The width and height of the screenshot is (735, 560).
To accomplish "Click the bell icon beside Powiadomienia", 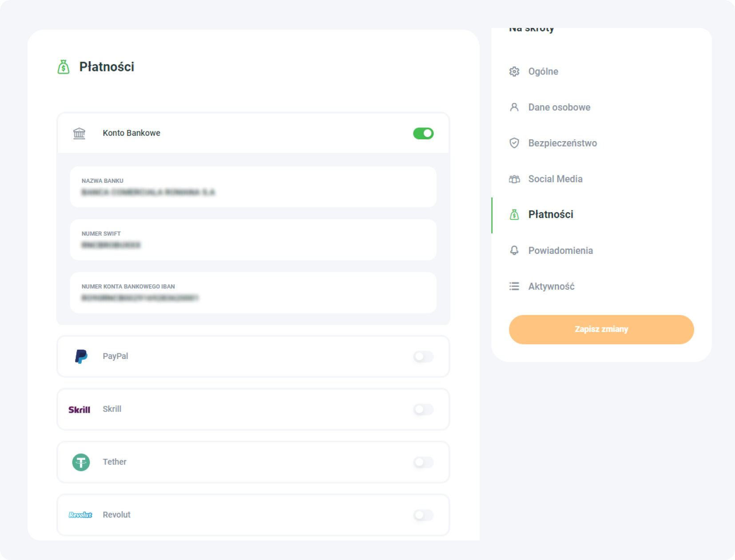I will (514, 250).
